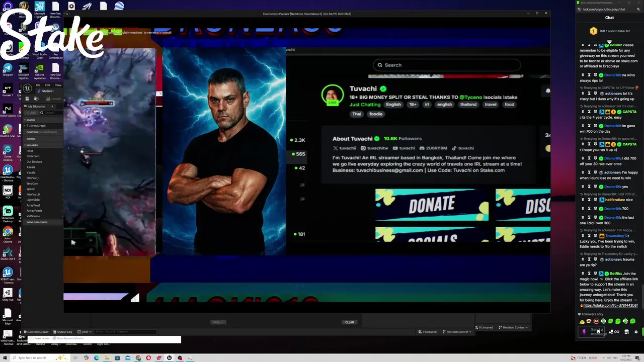644x362 pixels.
Task: Select the Yscale variable
Action: (x=31, y=172)
